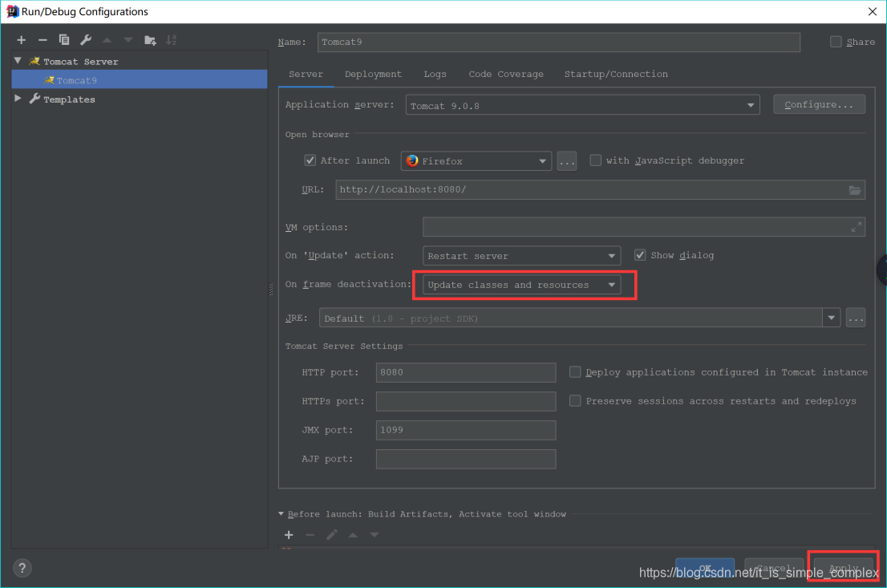The width and height of the screenshot is (887, 588).
Task: Expand VM options field with arrows icon
Action: pos(857,228)
